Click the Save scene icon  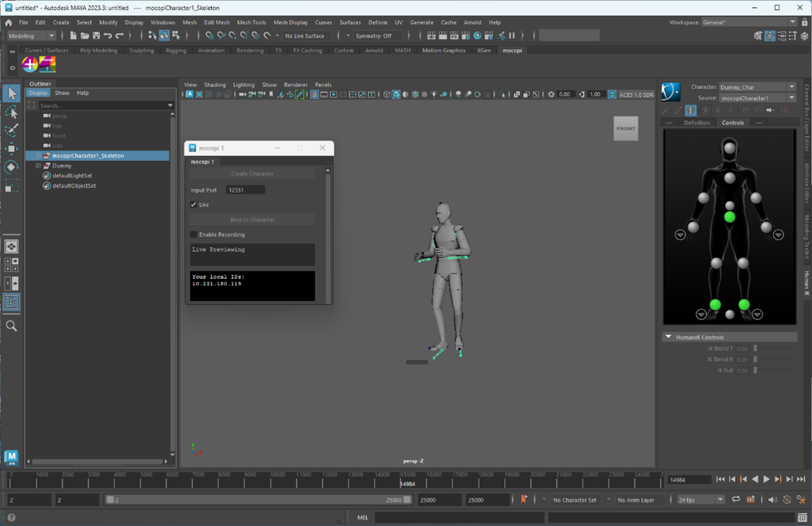point(96,36)
